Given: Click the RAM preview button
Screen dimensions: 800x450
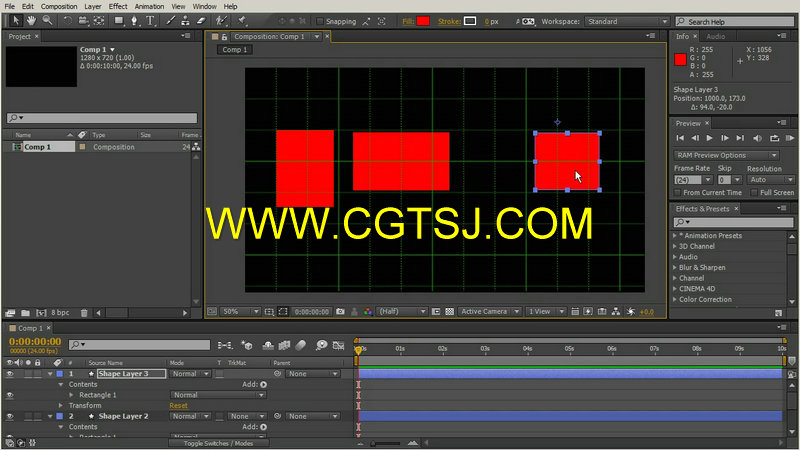Looking at the screenshot, I should coord(790,138).
